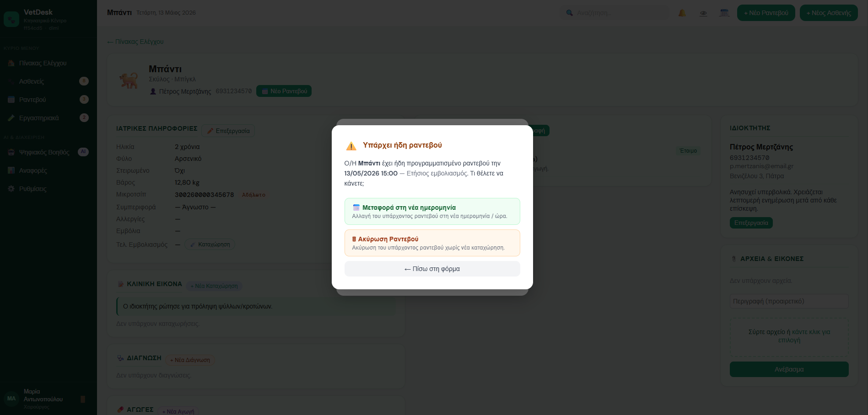Click the logout icon beside Μαρία Αντωνοπούλου
The width and height of the screenshot is (868, 415).
pyautogui.click(x=83, y=399)
